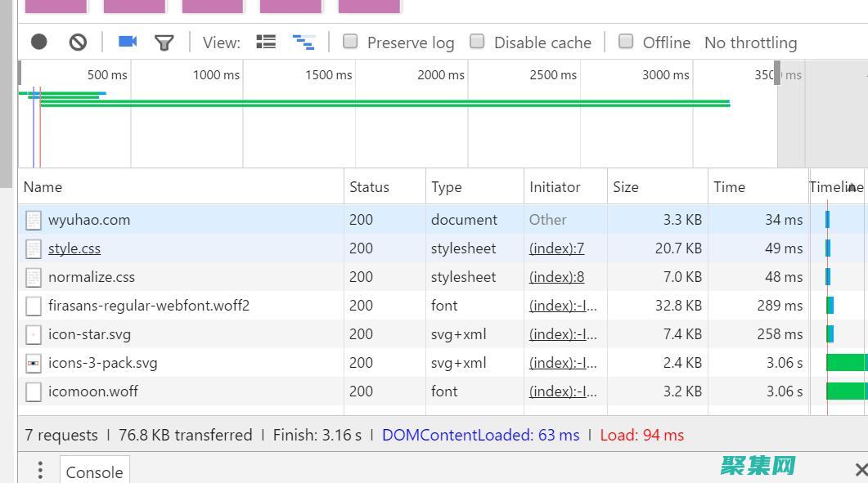Enable the Preserve log checkbox
This screenshot has height=483, width=868.
pos(350,42)
